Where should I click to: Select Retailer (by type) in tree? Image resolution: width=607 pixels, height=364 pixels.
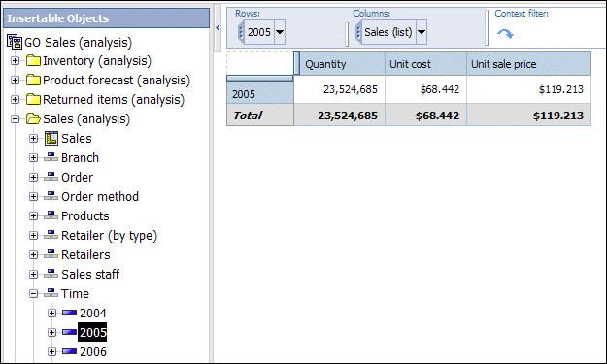click(109, 235)
